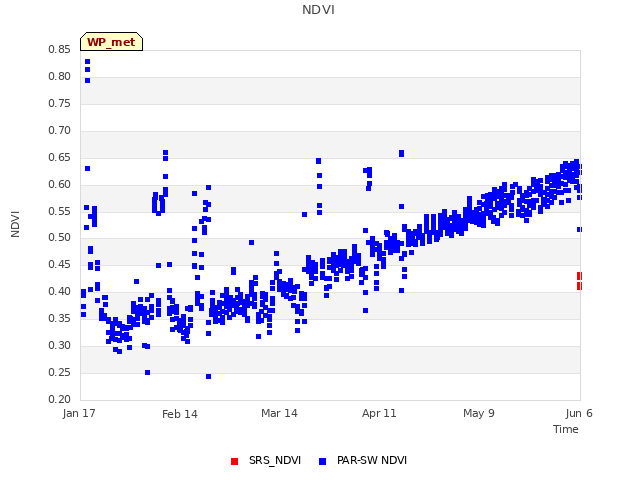Image resolution: width=640 pixels, height=480 pixels.
Task: Click the Jan 17 date tick label
Action: 79,413
